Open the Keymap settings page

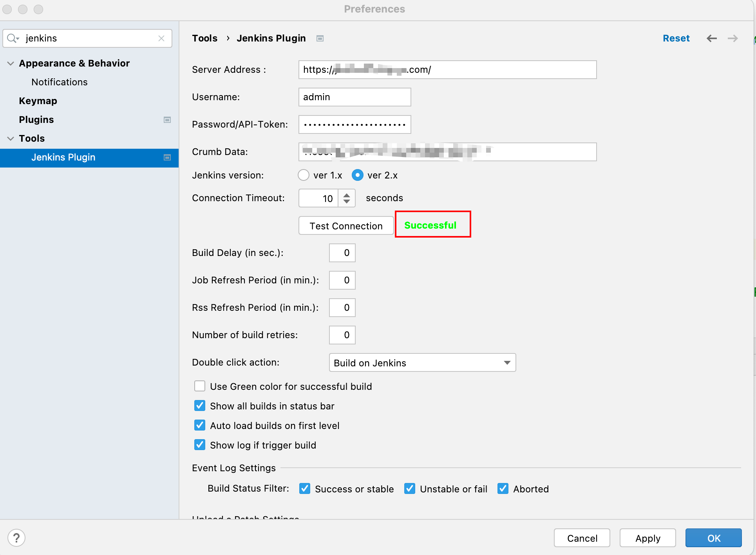click(x=38, y=101)
